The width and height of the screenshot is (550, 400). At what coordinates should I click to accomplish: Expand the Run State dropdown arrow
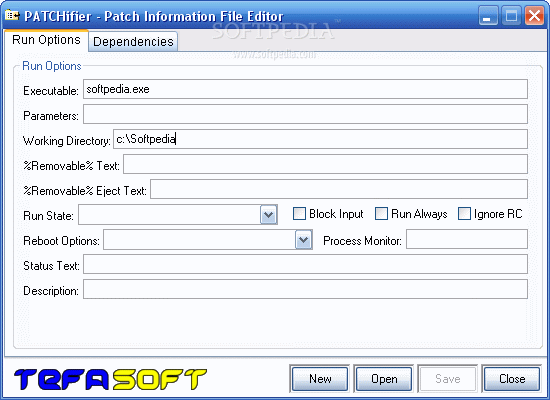click(x=268, y=214)
